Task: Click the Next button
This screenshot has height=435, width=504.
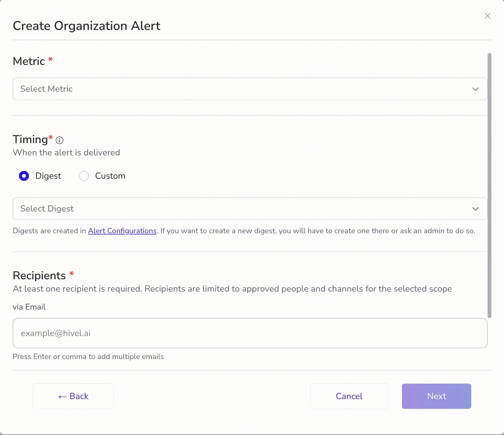Action: (436, 396)
